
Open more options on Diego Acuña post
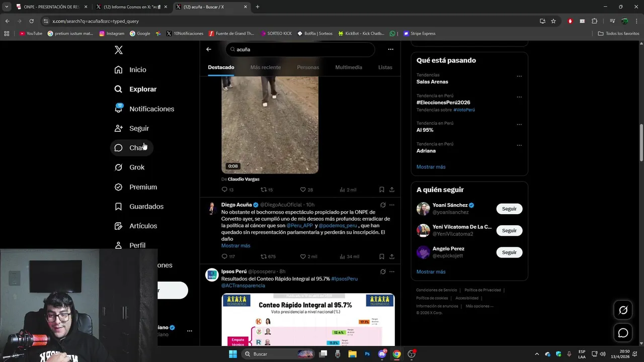392,205
